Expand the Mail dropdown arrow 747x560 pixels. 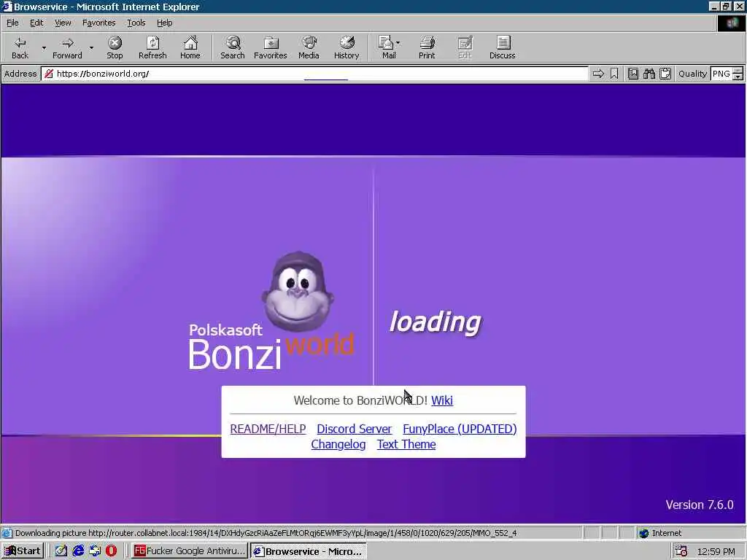(398, 43)
